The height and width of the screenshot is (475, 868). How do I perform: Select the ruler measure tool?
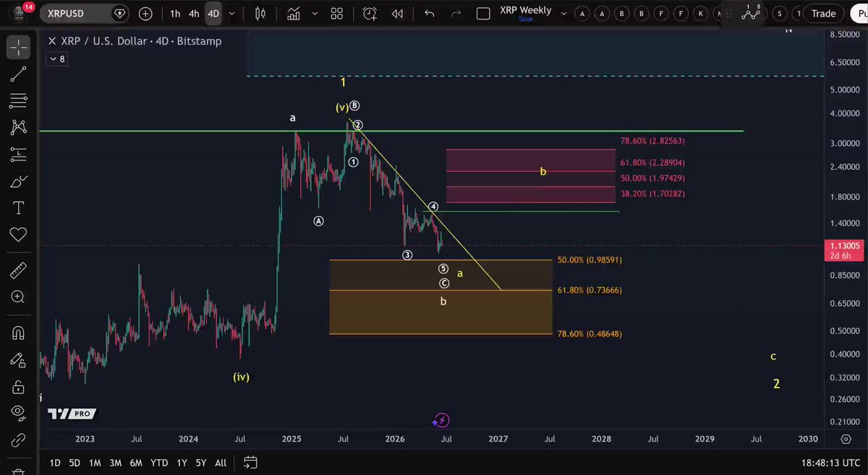18,270
